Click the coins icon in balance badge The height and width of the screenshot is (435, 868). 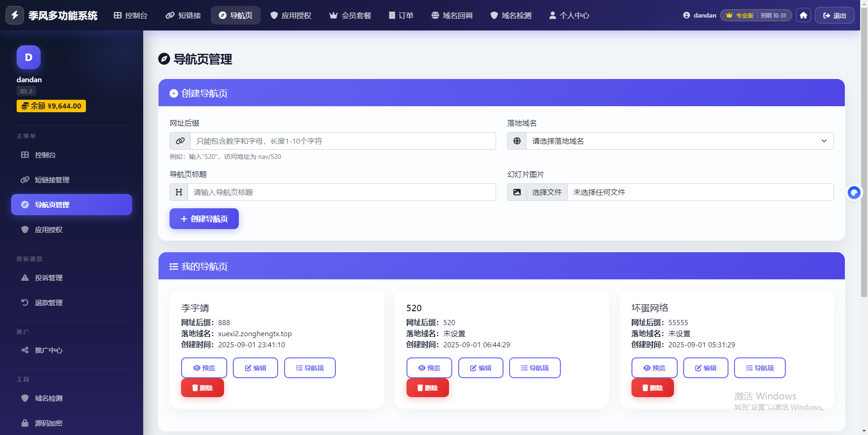coord(25,106)
